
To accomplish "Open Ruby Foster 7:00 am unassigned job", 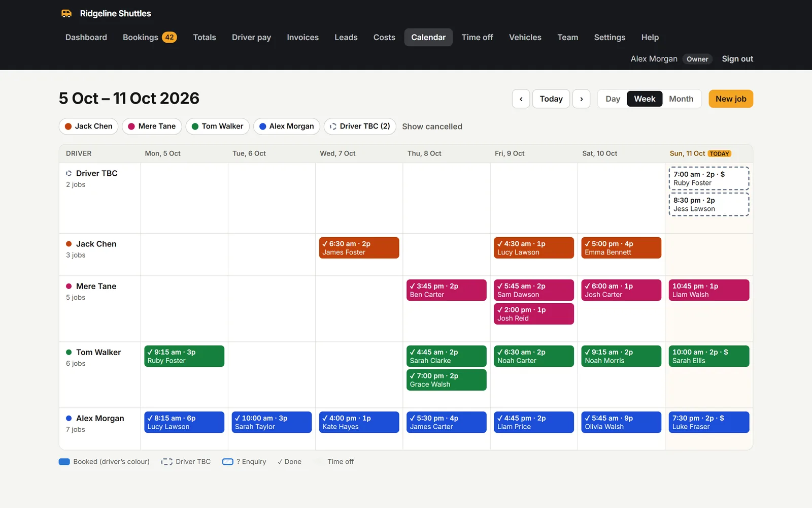I will pos(709,178).
